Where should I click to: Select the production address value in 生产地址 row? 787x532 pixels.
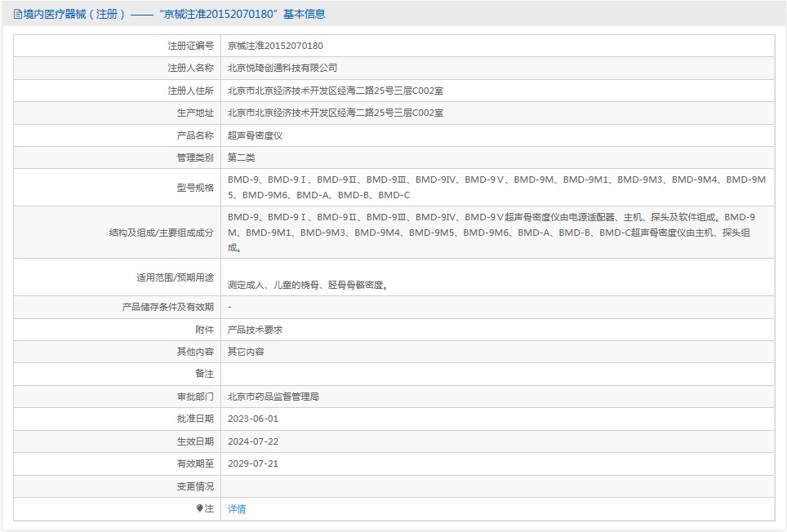pyautogui.click(x=336, y=113)
